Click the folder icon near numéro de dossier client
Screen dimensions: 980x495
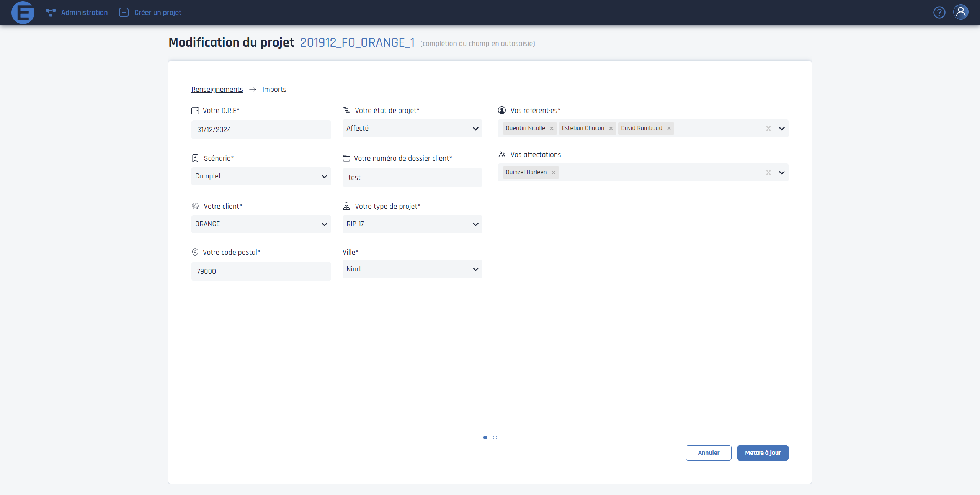click(x=346, y=158)
